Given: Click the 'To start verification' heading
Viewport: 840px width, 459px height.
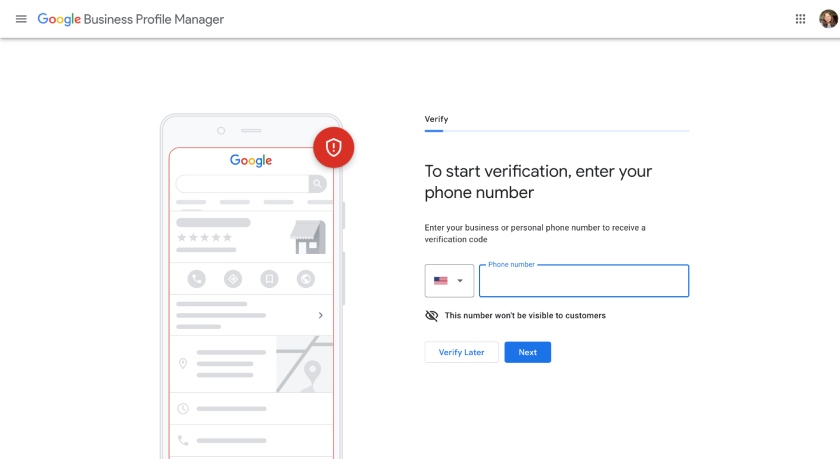Looking at the screenshot, I should point(538,182).
